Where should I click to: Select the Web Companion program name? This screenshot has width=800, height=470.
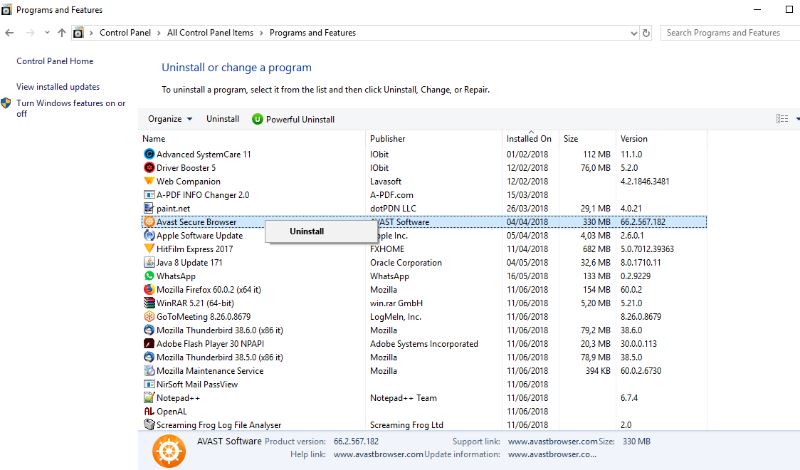click(188, 181)
